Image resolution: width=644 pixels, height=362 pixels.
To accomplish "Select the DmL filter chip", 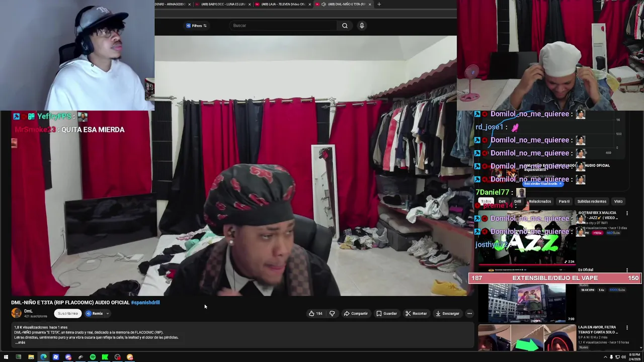I will (x=502, y=202).
